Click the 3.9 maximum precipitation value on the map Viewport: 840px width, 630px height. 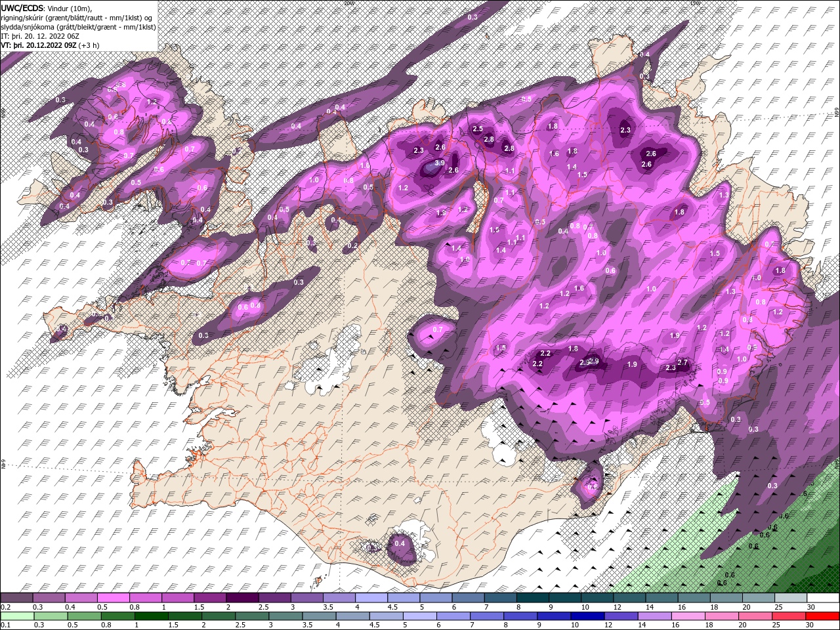pyautogui.click(x=440, y=163)
